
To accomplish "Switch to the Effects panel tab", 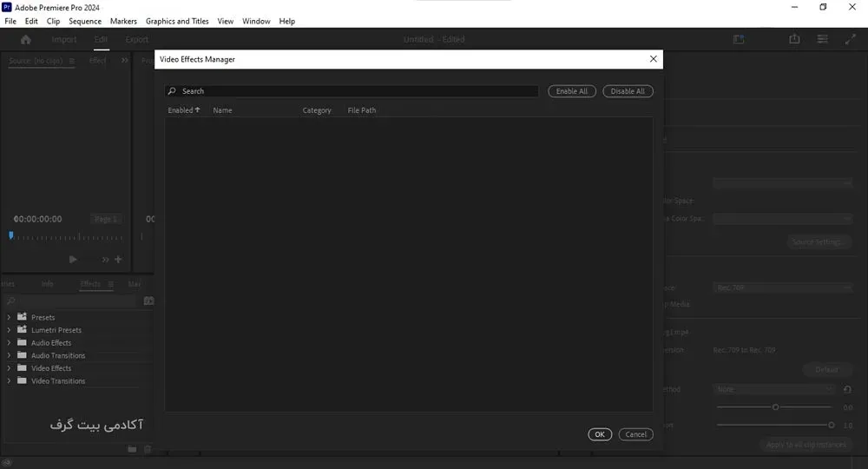I will tap(90, 284).
